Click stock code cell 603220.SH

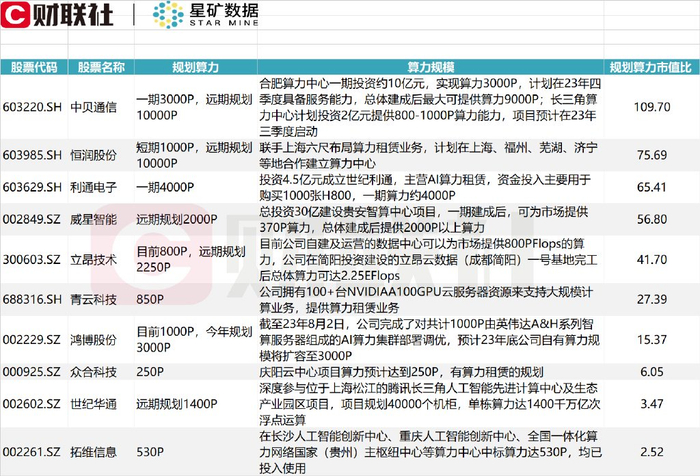(x=32, y=107)
